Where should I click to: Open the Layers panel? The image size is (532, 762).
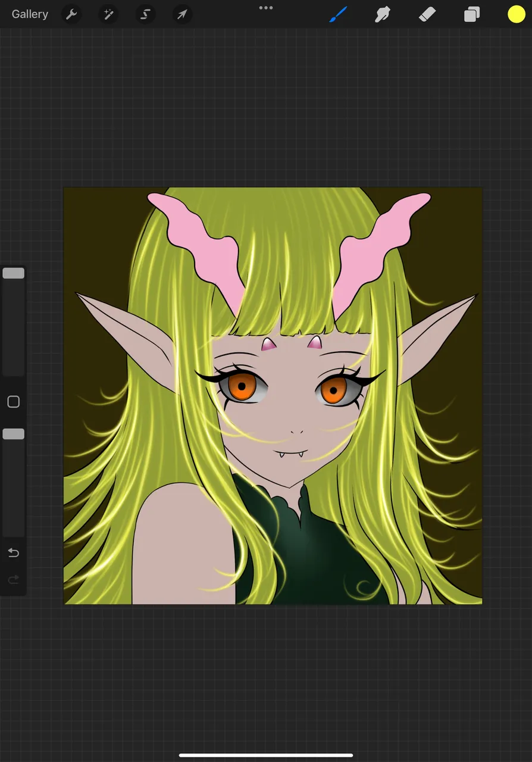[472, 14]
